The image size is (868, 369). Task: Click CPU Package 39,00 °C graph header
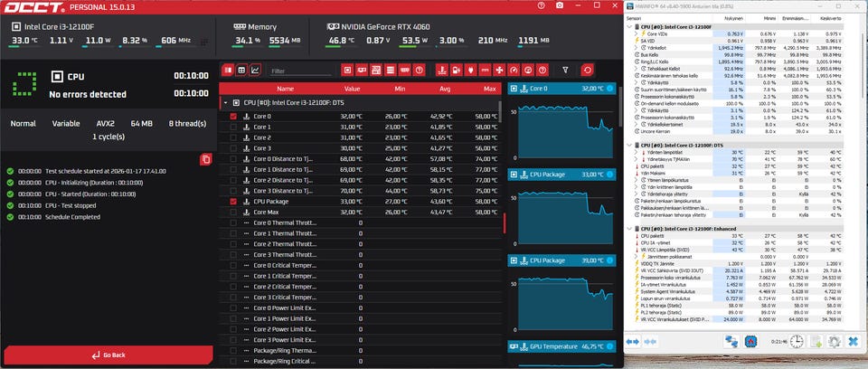coord(561,260)
